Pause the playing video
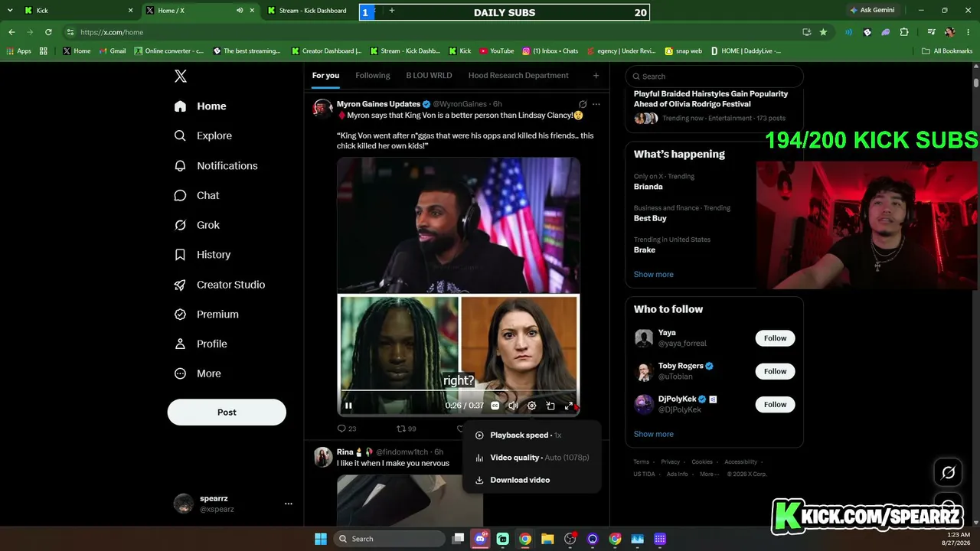This screenshot has height=551, width=980. click(x=348, y=406)
